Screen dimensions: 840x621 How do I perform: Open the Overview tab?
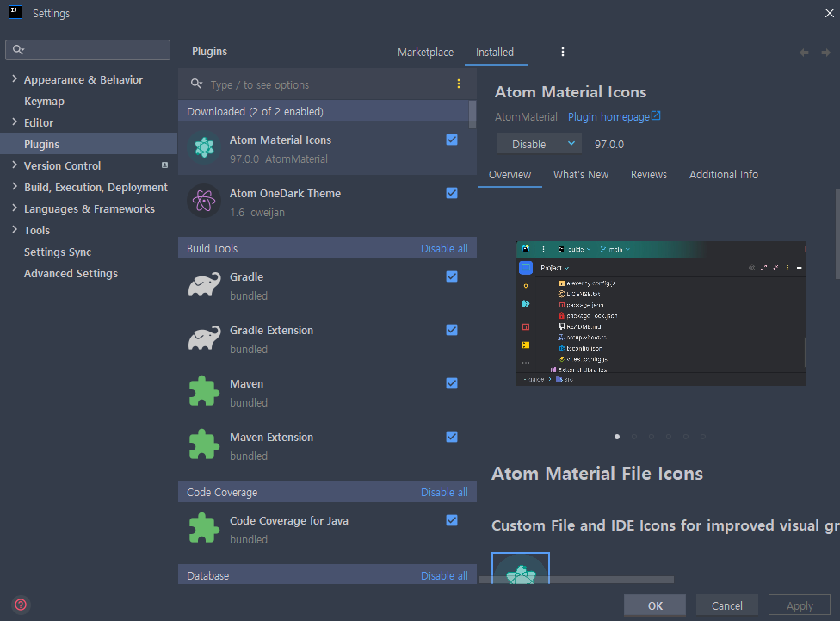click(x=510, y=174)
